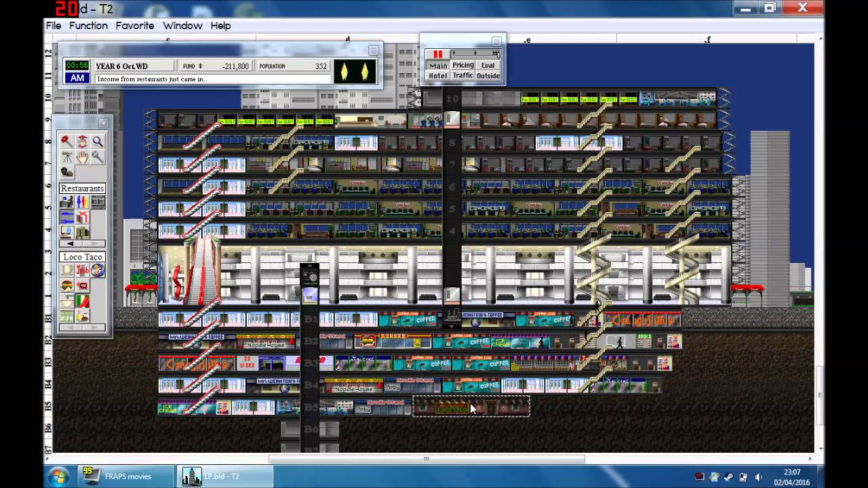This screenshot has height=488, width=868.
Task: Choose the gift box shop category
Action: [82, 216]
